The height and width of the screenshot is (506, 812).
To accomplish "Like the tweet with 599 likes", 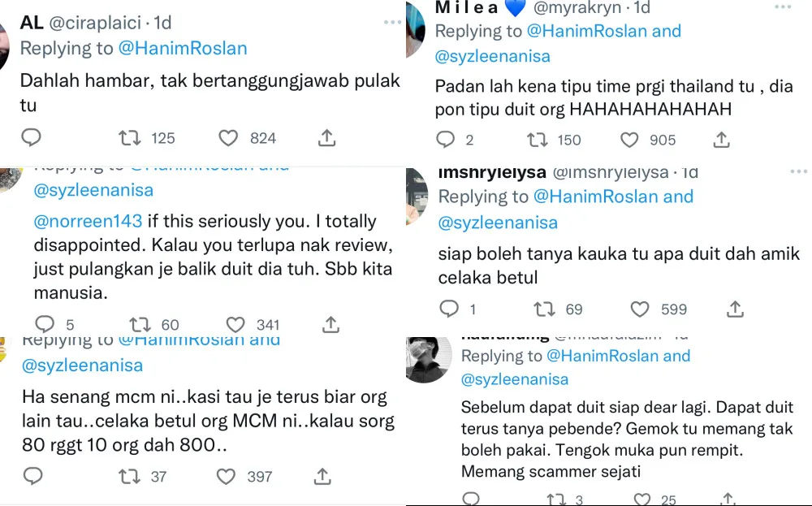I will 640,309.
